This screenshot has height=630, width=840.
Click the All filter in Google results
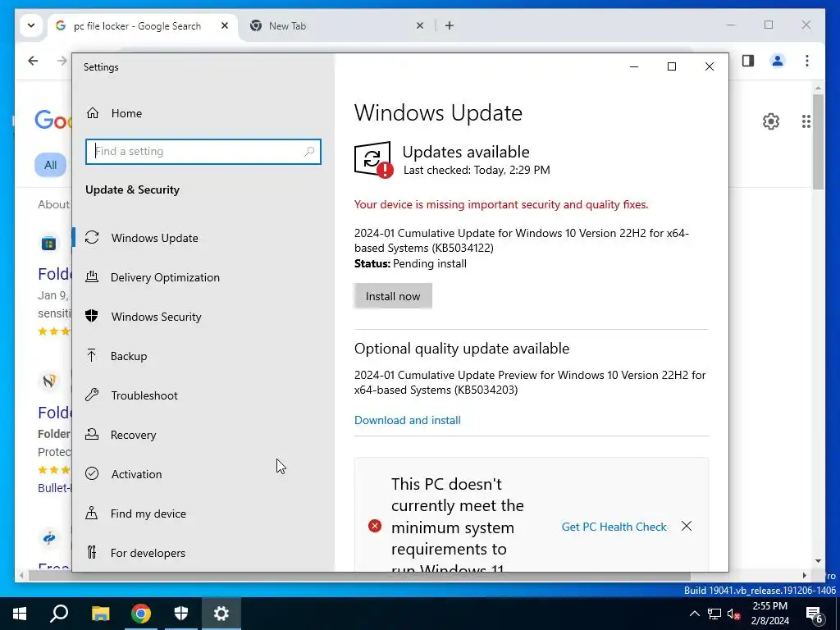click(50, 165)
